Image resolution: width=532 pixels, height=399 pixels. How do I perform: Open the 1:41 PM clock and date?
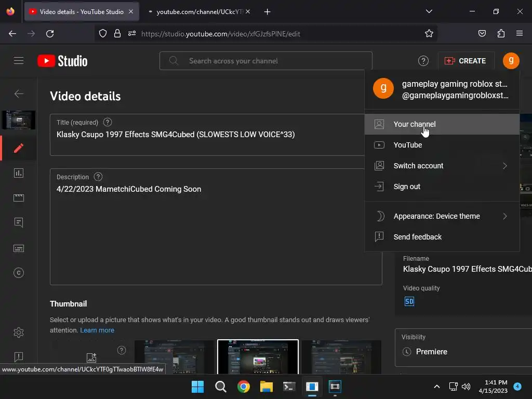click(x=493, y=387)
